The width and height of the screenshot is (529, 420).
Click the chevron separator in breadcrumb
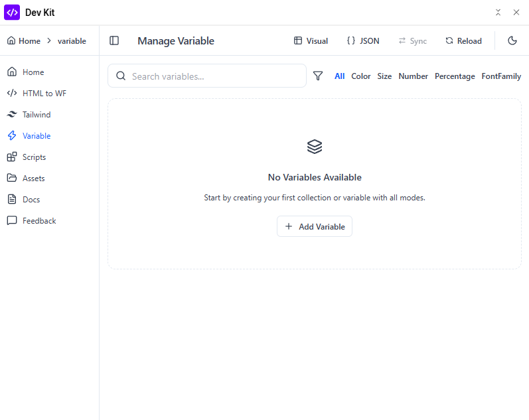pyautogui.click(x=49, y=41)
